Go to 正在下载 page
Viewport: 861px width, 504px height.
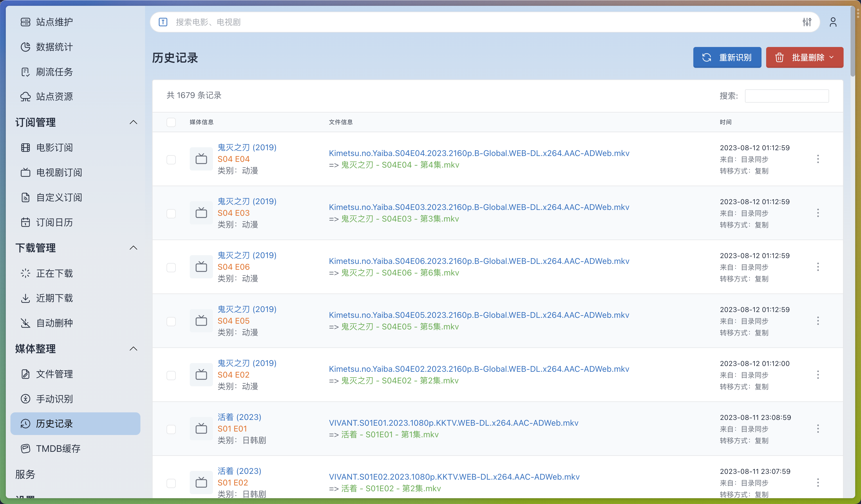[x=75, y=273]
